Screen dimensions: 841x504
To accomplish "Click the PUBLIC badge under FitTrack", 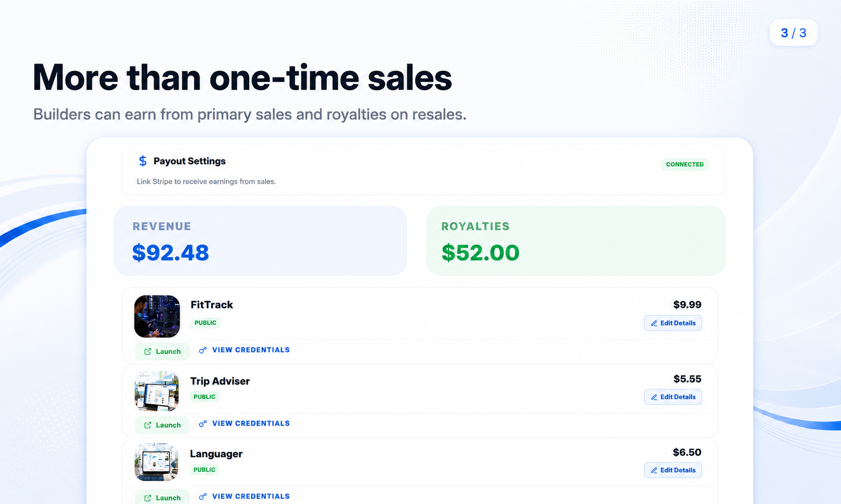I will click(205, 323).
